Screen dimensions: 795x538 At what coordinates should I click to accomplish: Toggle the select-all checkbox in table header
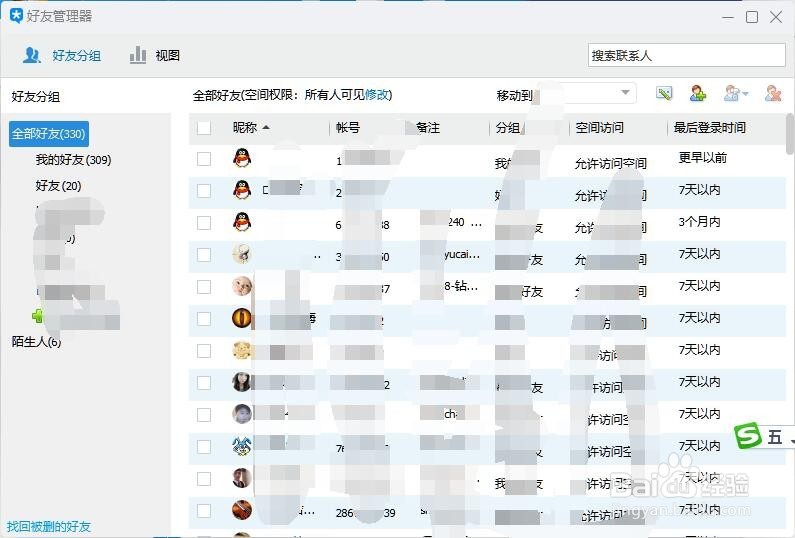tap(204, 128)
